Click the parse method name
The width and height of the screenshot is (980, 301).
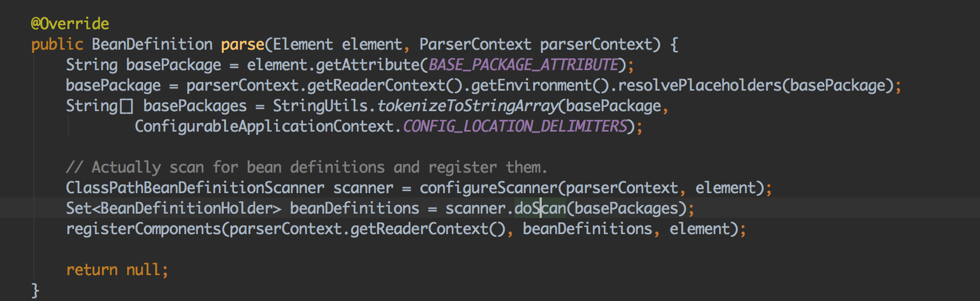point(243,44)
